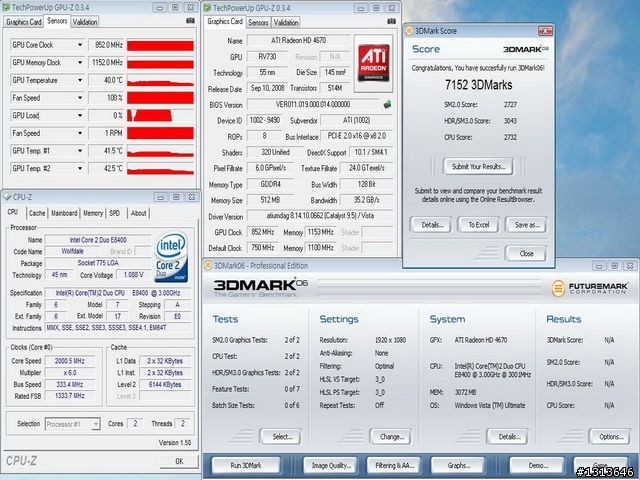The height and width of the screenshot is (480, 640).
Task: Click camera screenshot icon in GPU-Z Graphics Card window
Action: pos(391,21)
